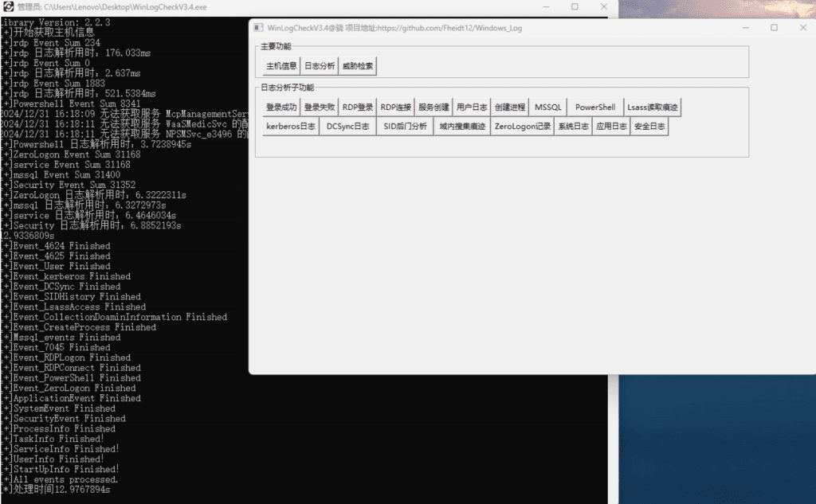Open SID后门分析 backdoor analysis

405,127
